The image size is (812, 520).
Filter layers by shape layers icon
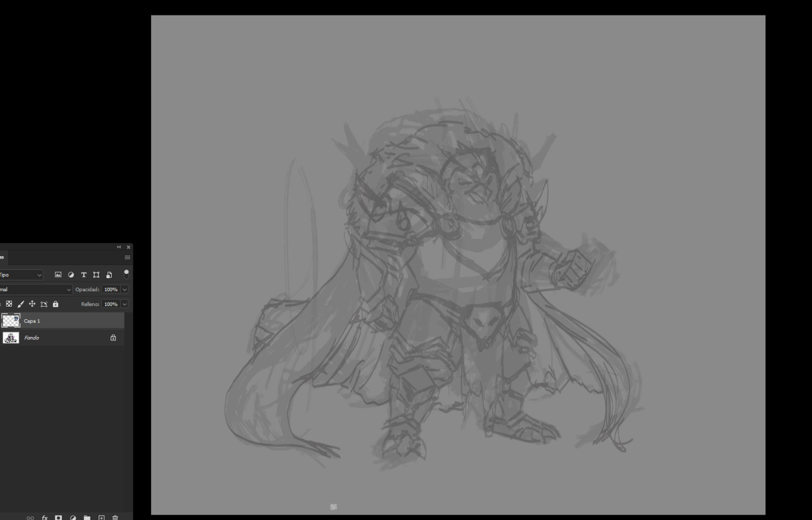click(96, 275)
